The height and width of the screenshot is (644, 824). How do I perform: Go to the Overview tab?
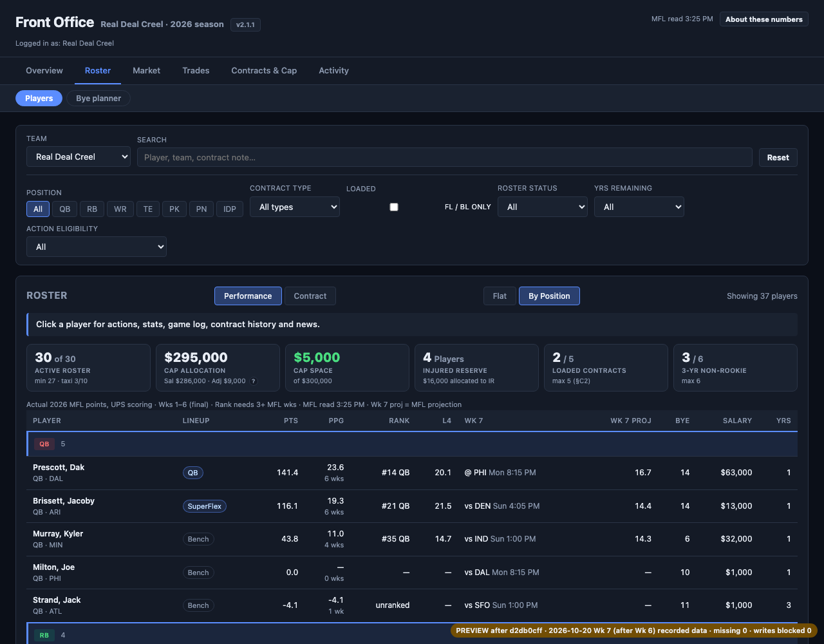pyautogui.click(x=44, y=71)
